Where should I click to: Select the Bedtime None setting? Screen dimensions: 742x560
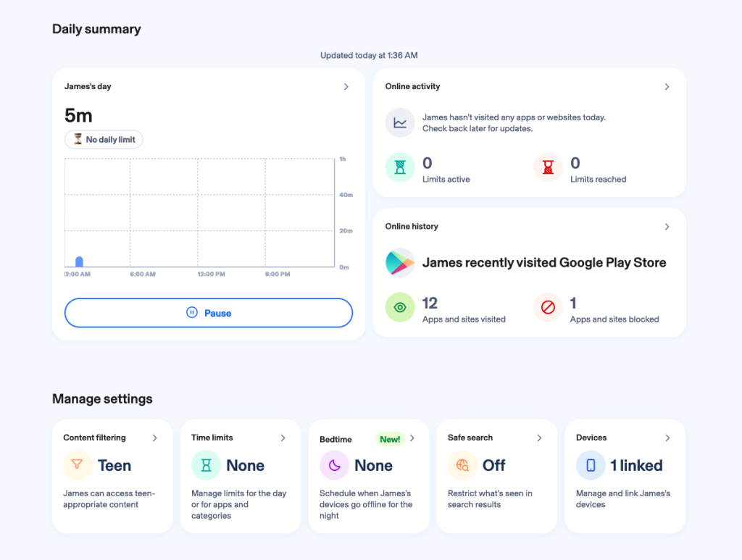point(373,466)
